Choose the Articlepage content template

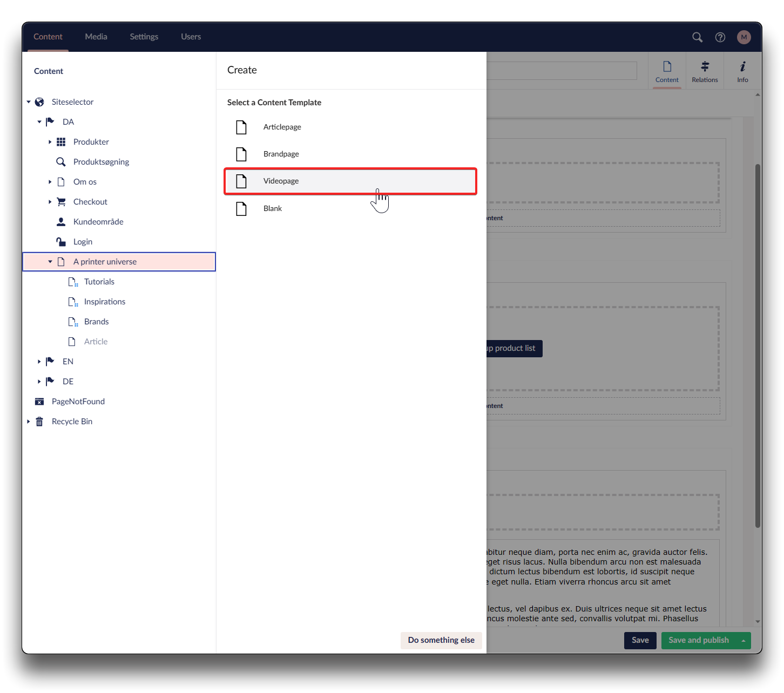[x=282, y=127]
